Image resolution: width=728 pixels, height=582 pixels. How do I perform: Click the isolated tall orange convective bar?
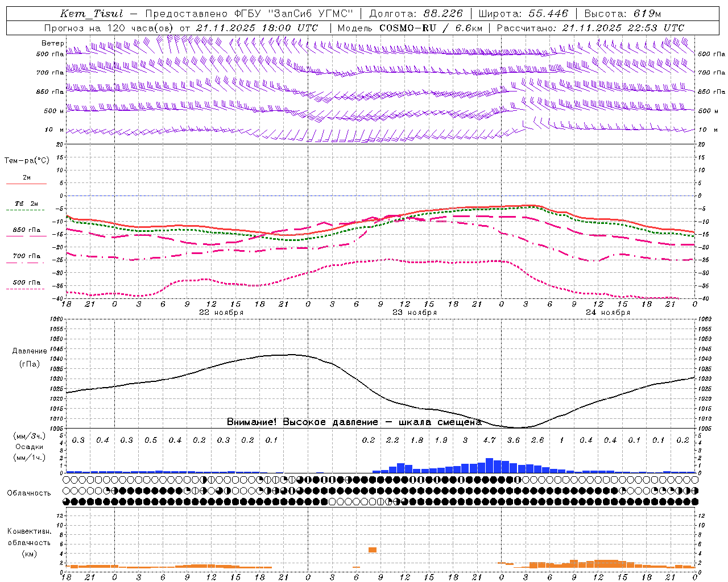click(373, 550)
